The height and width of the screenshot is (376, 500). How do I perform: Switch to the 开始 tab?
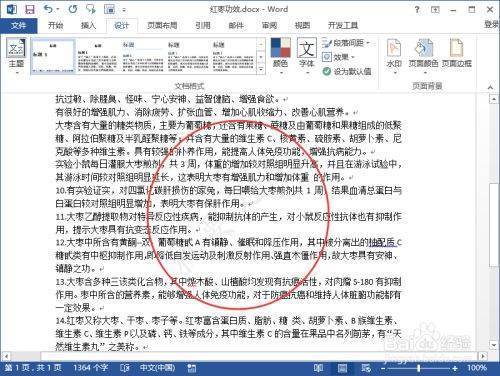(56, 25)
